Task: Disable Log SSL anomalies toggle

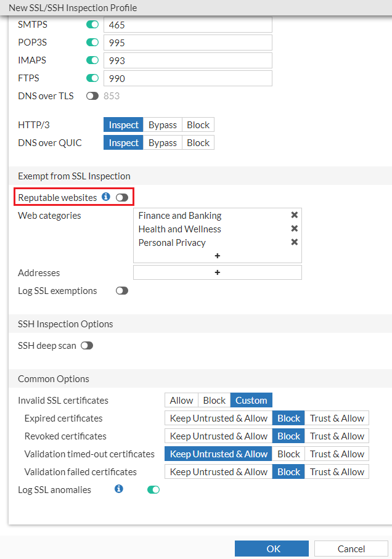Action: tap(153, 490)
